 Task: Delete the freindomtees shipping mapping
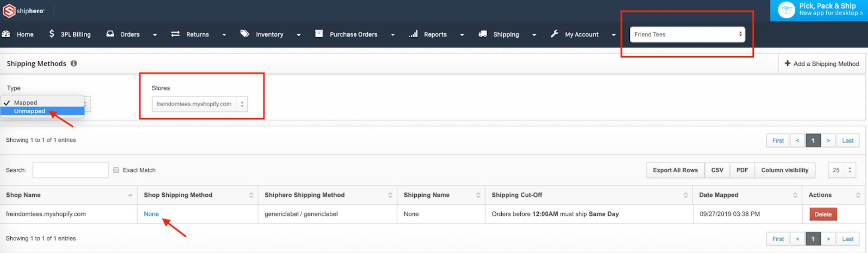point(822,214)
